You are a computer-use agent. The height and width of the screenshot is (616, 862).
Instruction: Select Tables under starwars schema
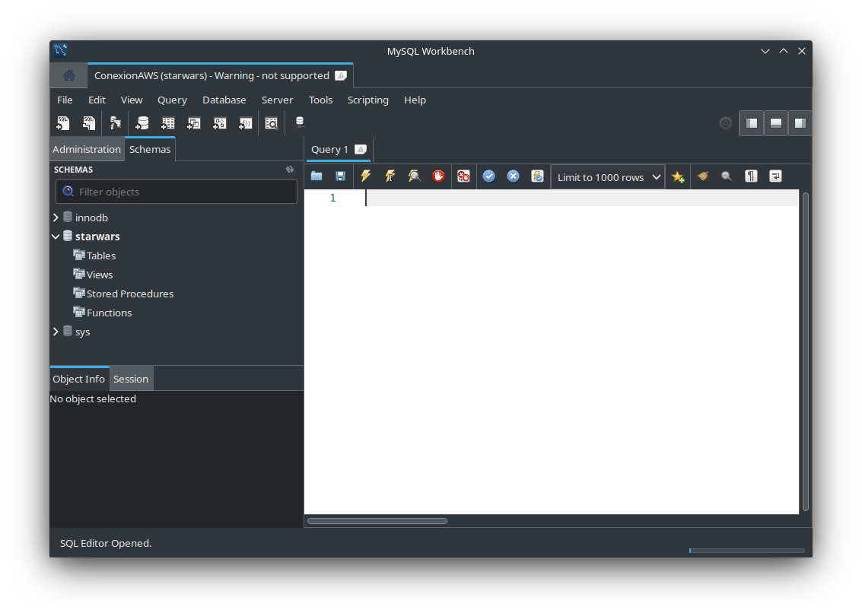point(101,256)
